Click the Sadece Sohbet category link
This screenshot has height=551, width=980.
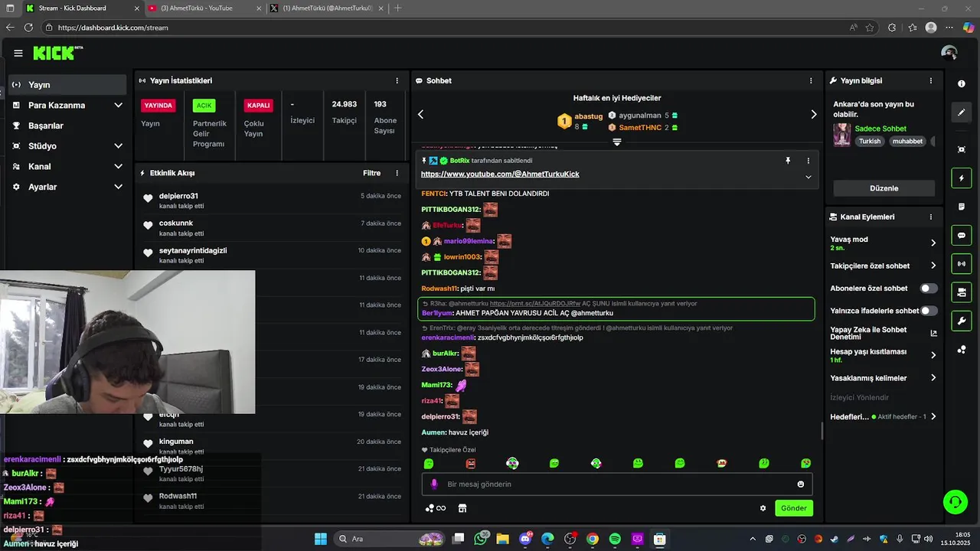click(880, 129)
